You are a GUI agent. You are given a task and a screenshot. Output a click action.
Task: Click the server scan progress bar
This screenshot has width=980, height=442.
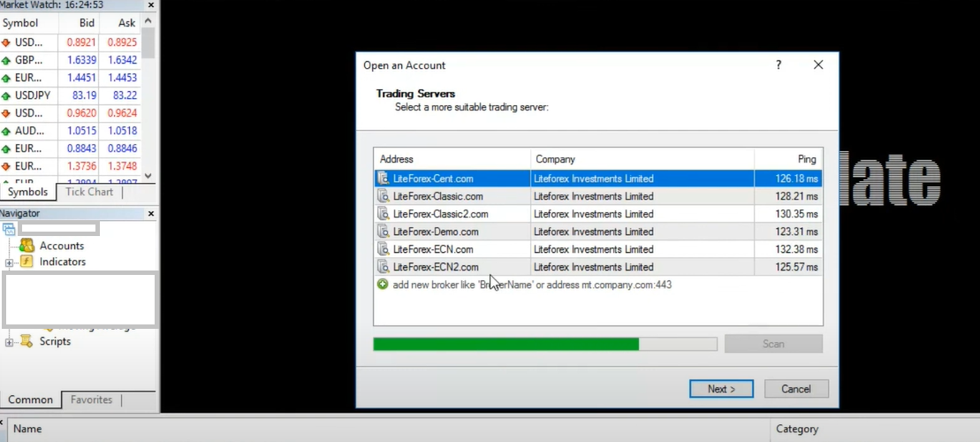(x=545, y=344)
